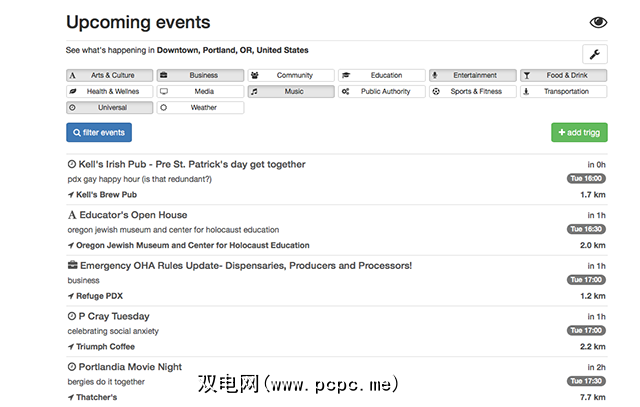
Task: Select the Transportation category filter
Action: (563, 91)
